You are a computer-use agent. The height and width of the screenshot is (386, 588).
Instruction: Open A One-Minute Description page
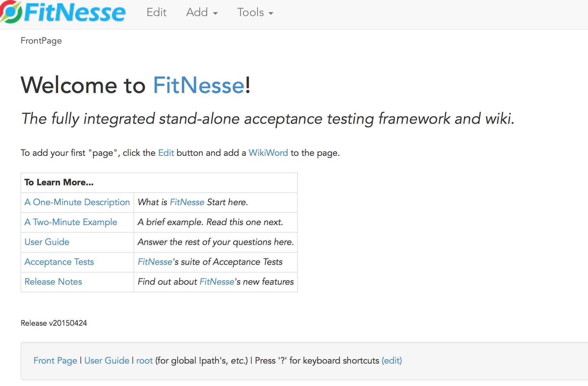(x=77, y=202)
